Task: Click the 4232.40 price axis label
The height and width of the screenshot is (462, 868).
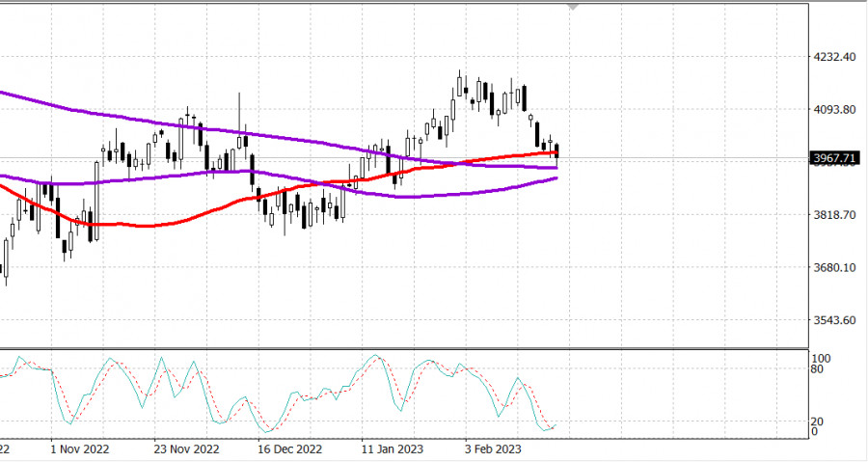Action: [x=835, y=57]
